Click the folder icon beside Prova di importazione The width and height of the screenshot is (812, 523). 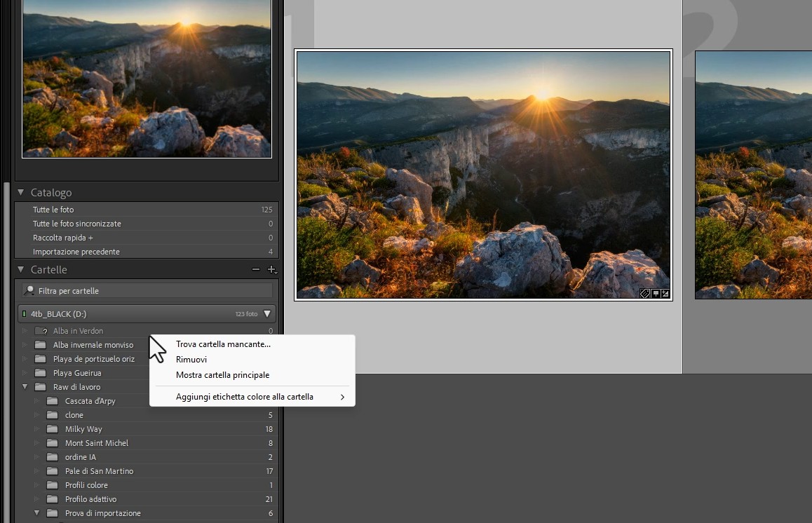pos(52,512)
